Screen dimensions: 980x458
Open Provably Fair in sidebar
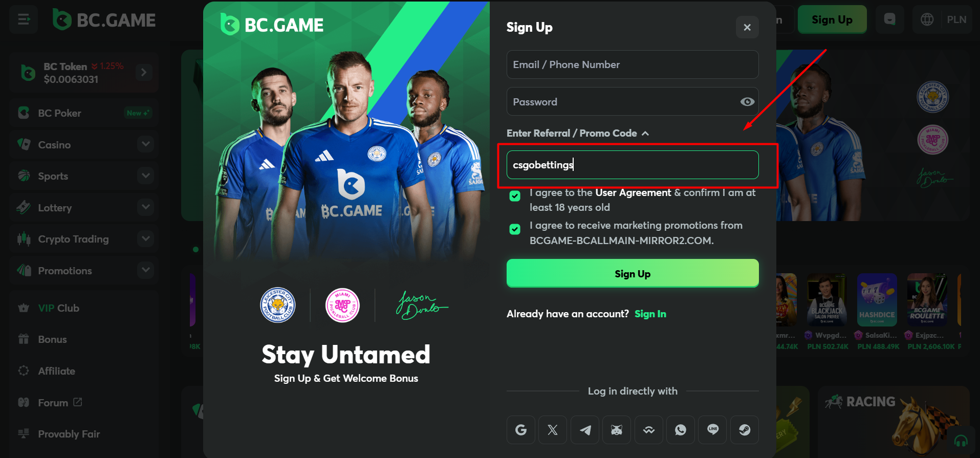[69, 434]
